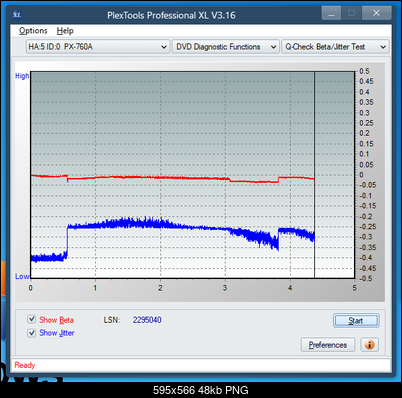Click the orange info icon button
Viewport: 402px width, 398px height.
coord(369,344)
